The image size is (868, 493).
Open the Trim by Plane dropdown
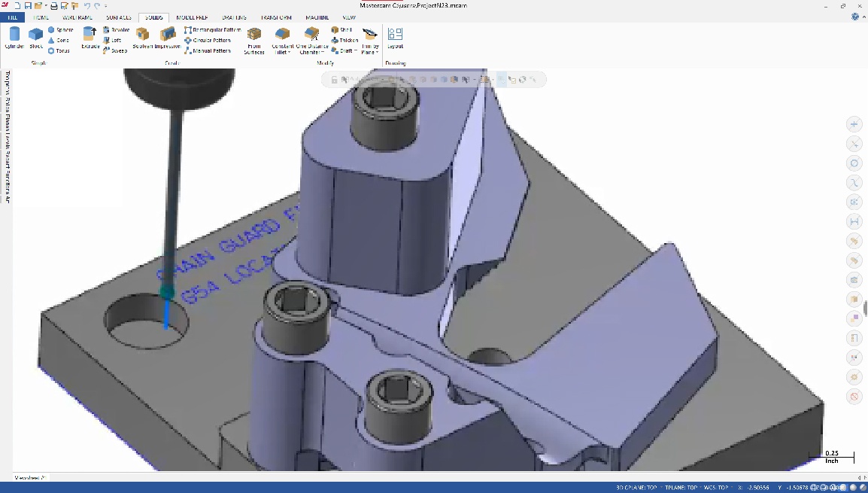(370, 53)
